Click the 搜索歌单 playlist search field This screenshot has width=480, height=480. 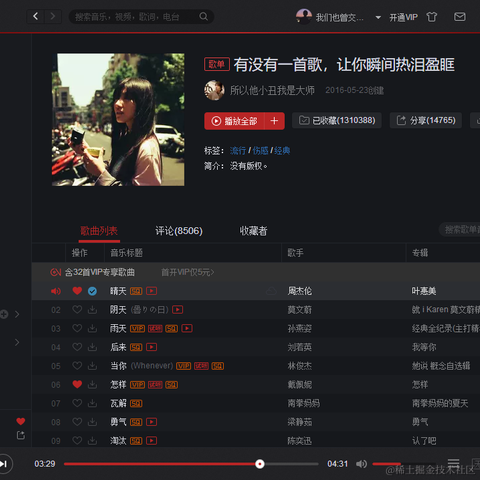(460, 230)
